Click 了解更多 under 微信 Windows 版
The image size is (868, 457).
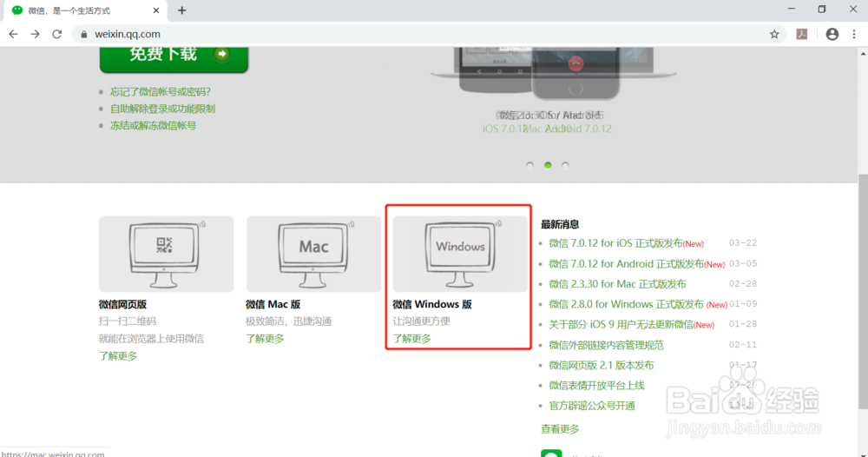click(x=411, y=339)
